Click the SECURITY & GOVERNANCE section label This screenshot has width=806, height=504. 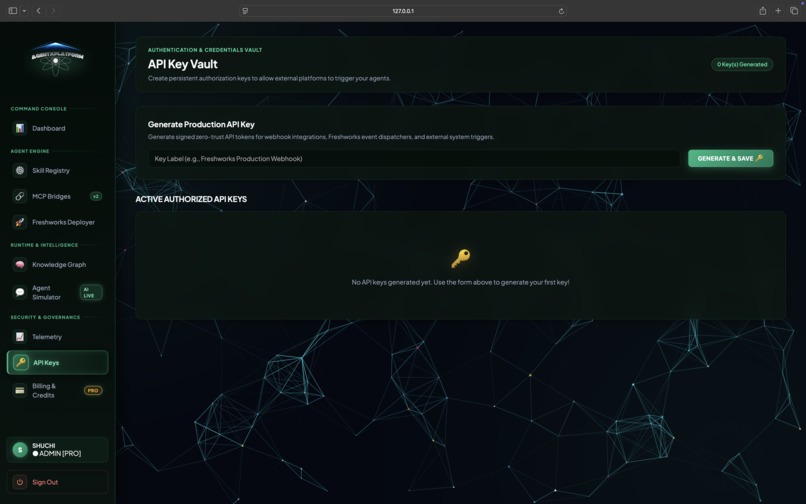click(45, 317)
